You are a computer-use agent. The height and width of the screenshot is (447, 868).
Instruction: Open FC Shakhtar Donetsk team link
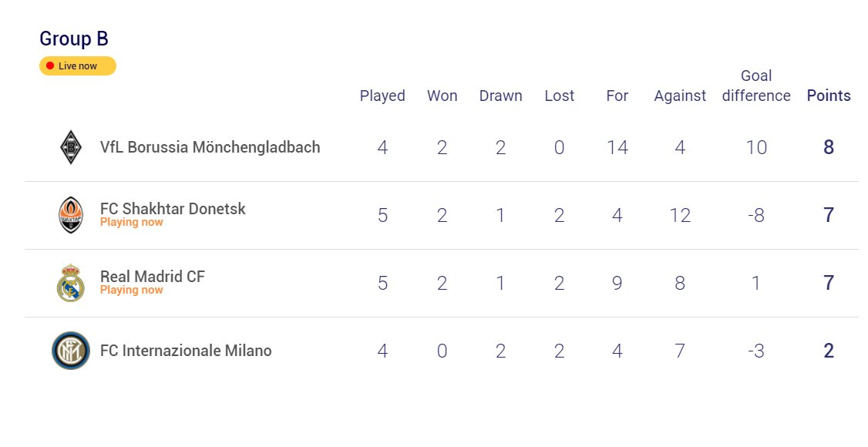pos(173,209)
